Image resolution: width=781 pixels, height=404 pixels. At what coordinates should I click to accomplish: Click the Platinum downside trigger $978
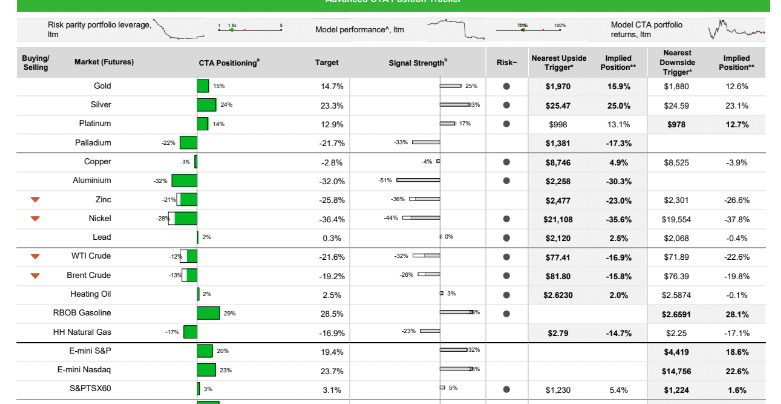click(x=676, y=125)
